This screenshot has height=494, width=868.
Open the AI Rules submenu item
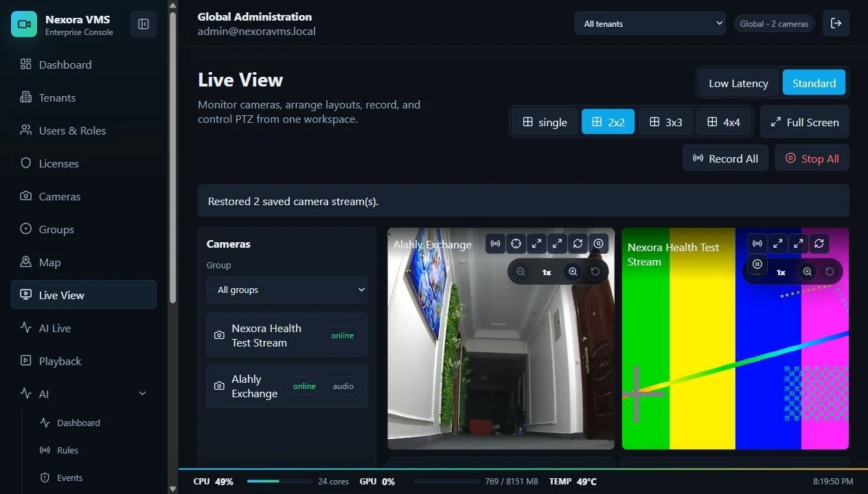pos(93,450)
